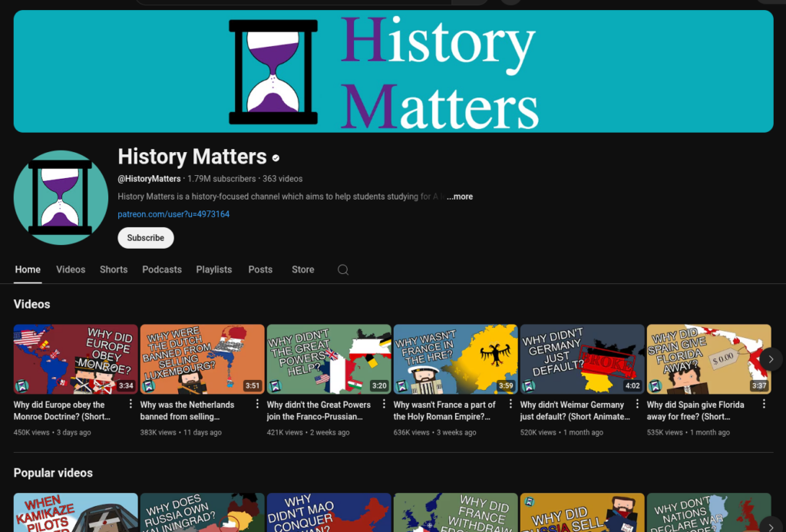786x532 pixels.
Task: Open the Kamikaze Pilots popular video thumbnail
Action: click(x=76, y=513)
